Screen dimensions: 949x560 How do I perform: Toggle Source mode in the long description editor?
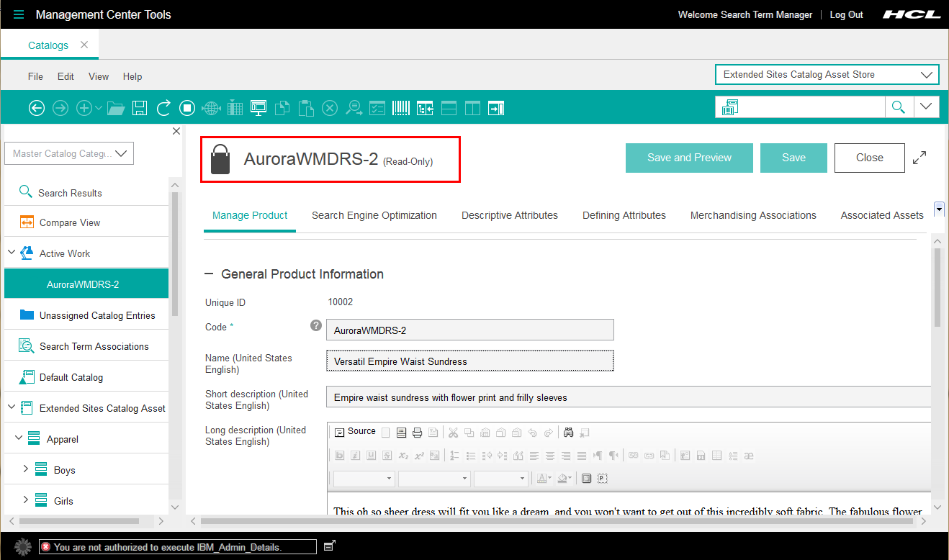coord(356,430)
